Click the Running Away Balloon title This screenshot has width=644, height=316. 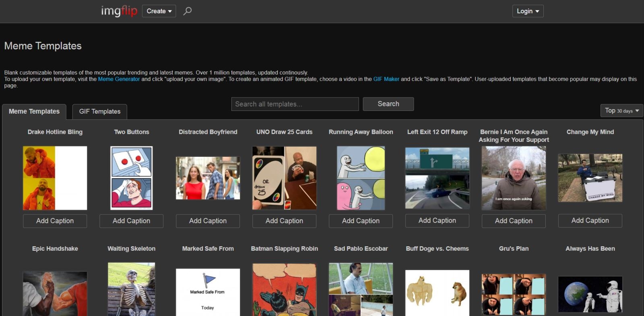361,132
